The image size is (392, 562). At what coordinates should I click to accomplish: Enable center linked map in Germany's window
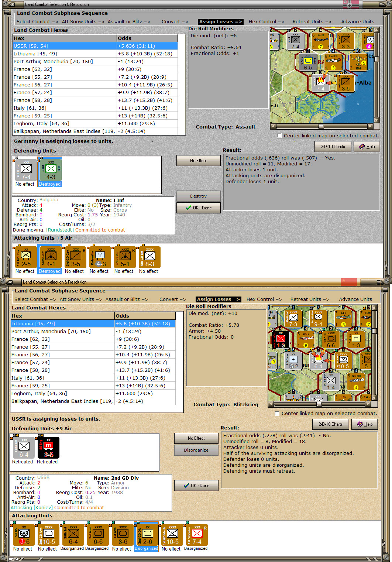(279, 136)
